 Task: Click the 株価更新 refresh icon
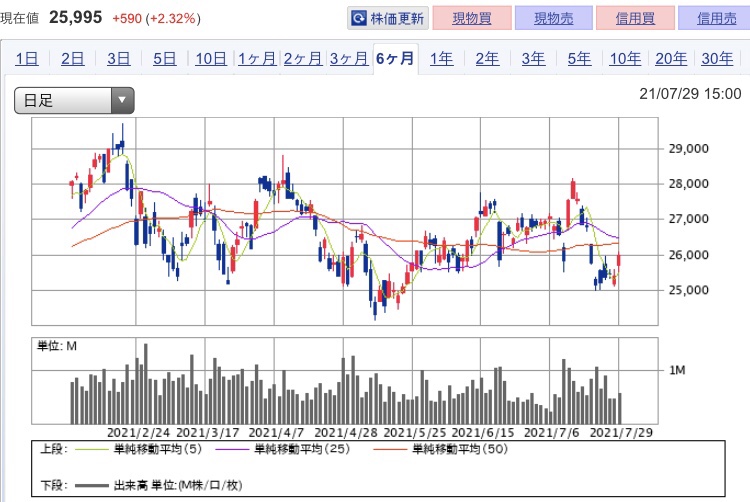[359, 19]
